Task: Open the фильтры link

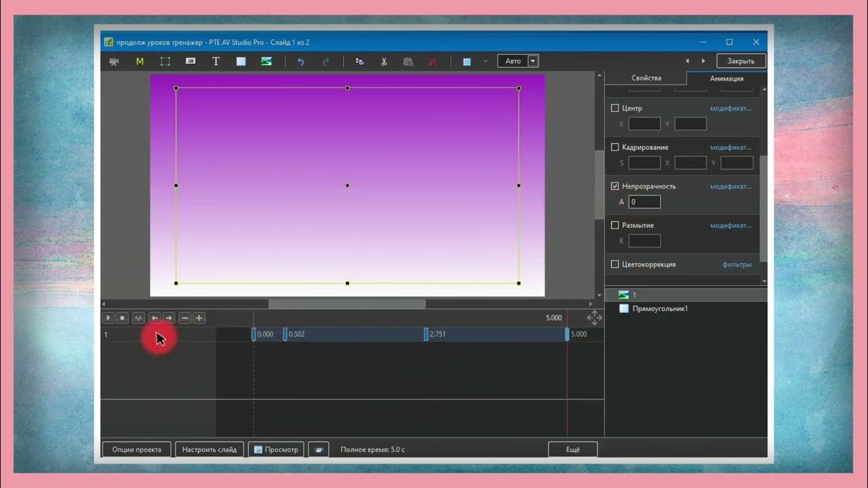Action: click(x=737, y=264)
